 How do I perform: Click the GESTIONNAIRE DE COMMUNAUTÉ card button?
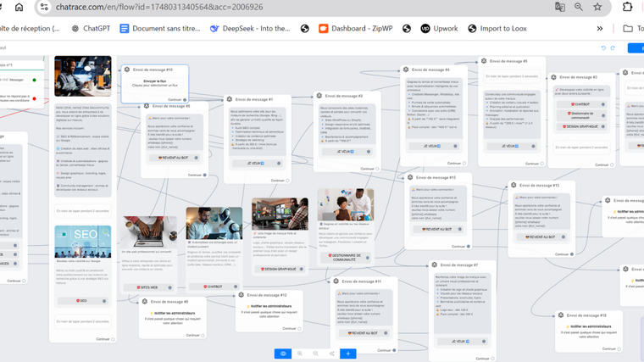pos(346,258)
